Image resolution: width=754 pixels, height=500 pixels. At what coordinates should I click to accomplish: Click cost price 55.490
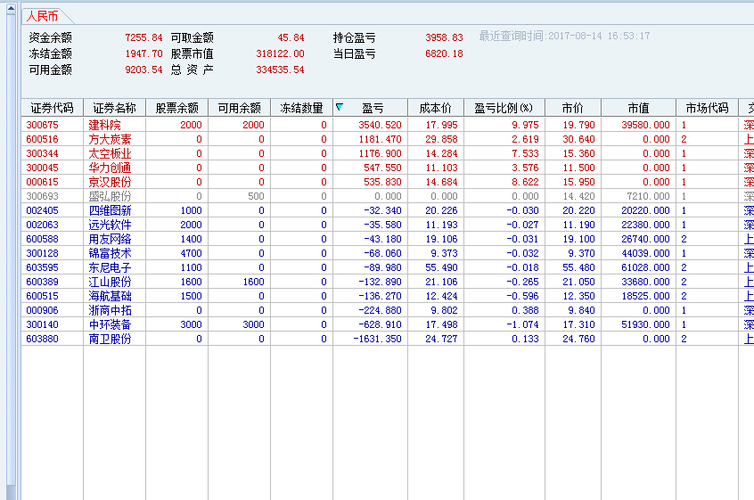(x=441, y=268)
